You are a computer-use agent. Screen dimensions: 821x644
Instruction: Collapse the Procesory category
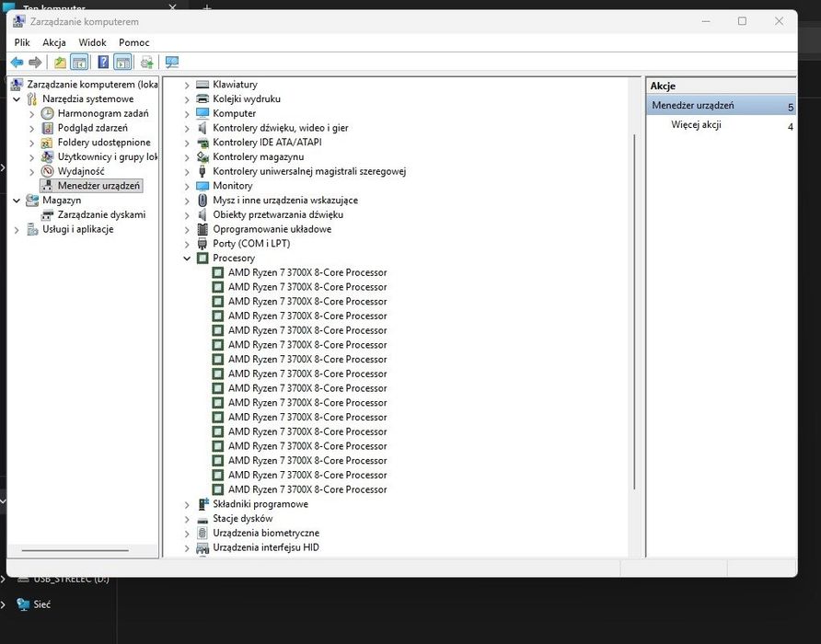click(x=187, y=259)
